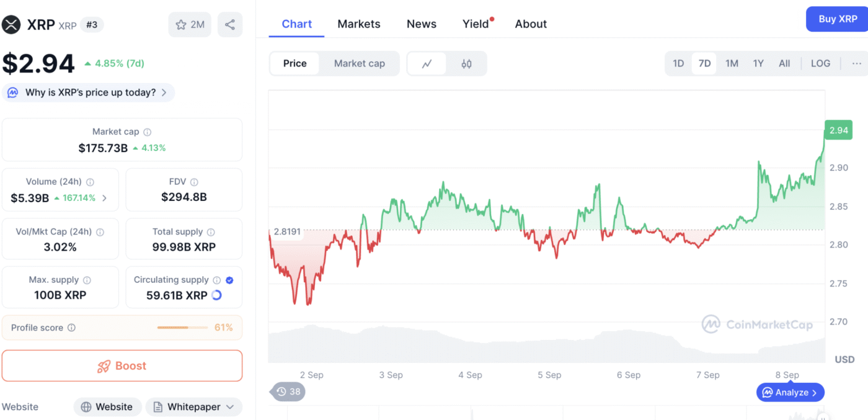
Task: Click the more options ellipsis on chart toolbar
Action: pyautogui.click(x=857, y=63)
